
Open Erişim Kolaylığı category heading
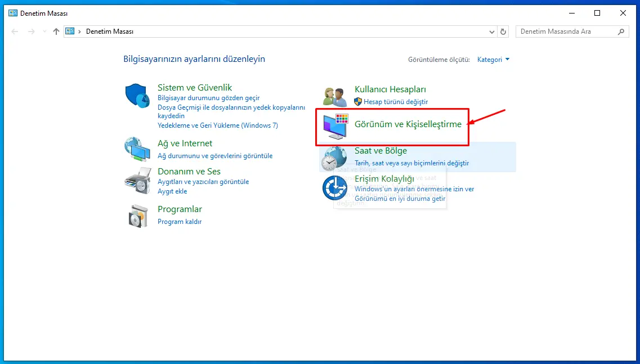[x=384, y=179]
